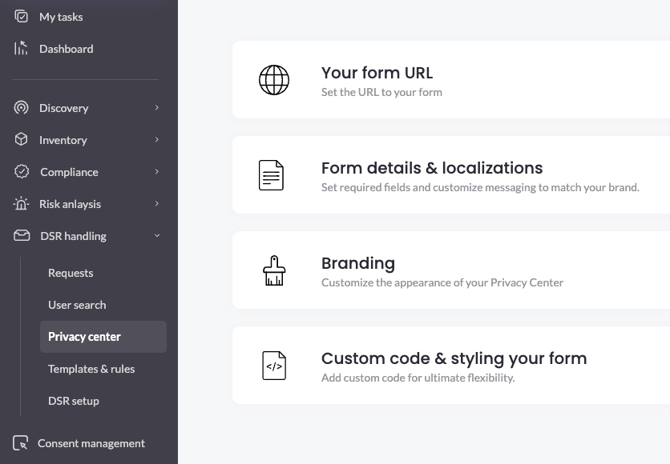The width and height of the screenshot is (670, 464).
Task: Click the Dashboard bar chart icon
Action: click(21, 48)
